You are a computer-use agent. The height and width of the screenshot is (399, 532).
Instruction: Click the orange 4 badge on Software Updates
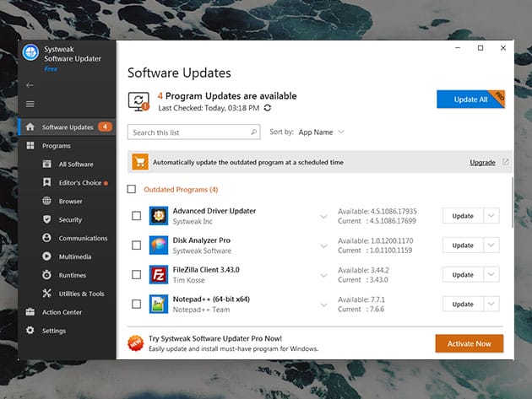coord(106,127)
